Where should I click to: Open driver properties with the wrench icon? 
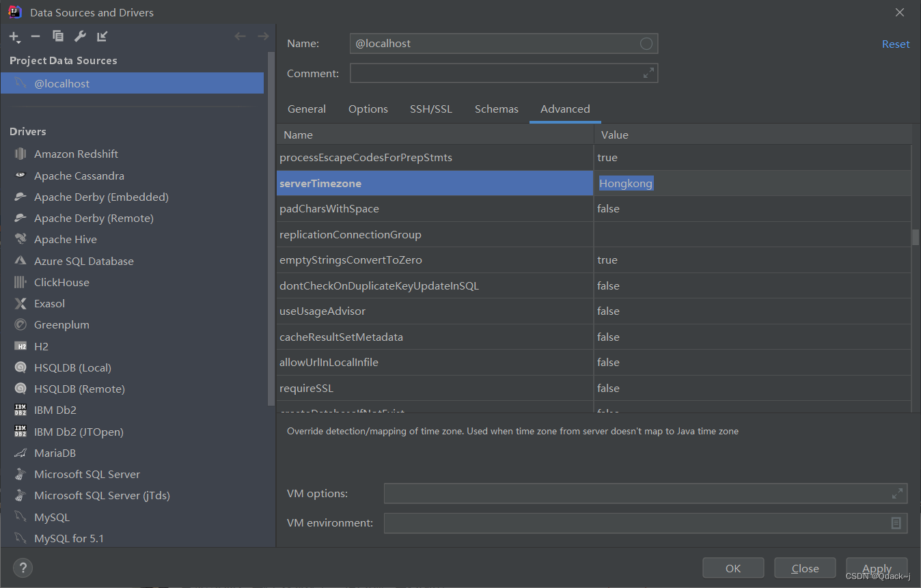click(80, 36)
